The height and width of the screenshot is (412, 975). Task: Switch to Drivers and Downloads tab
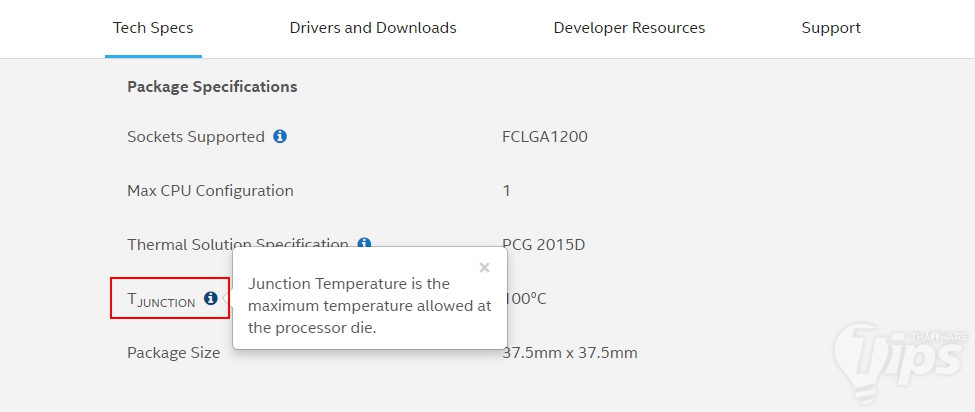373,28
